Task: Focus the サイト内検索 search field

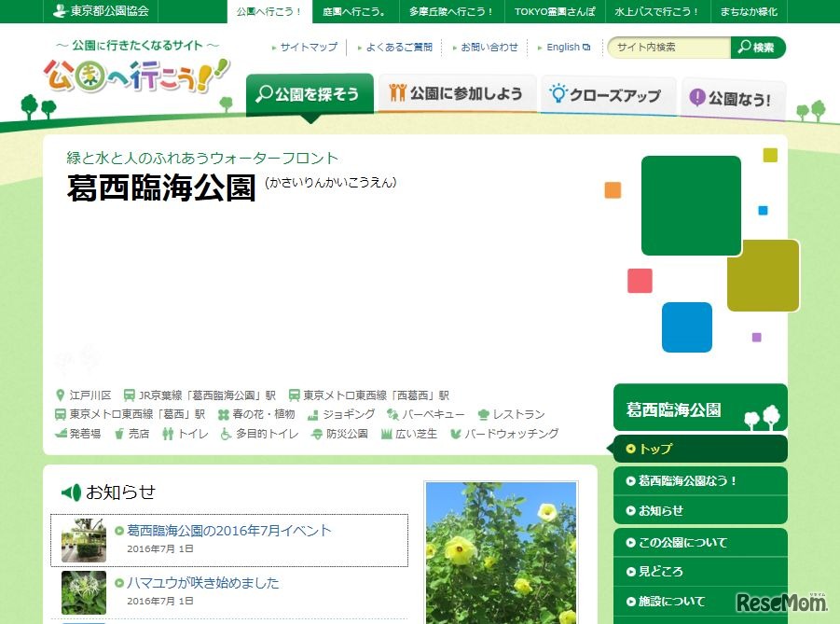Action: [x=669, y=48]
